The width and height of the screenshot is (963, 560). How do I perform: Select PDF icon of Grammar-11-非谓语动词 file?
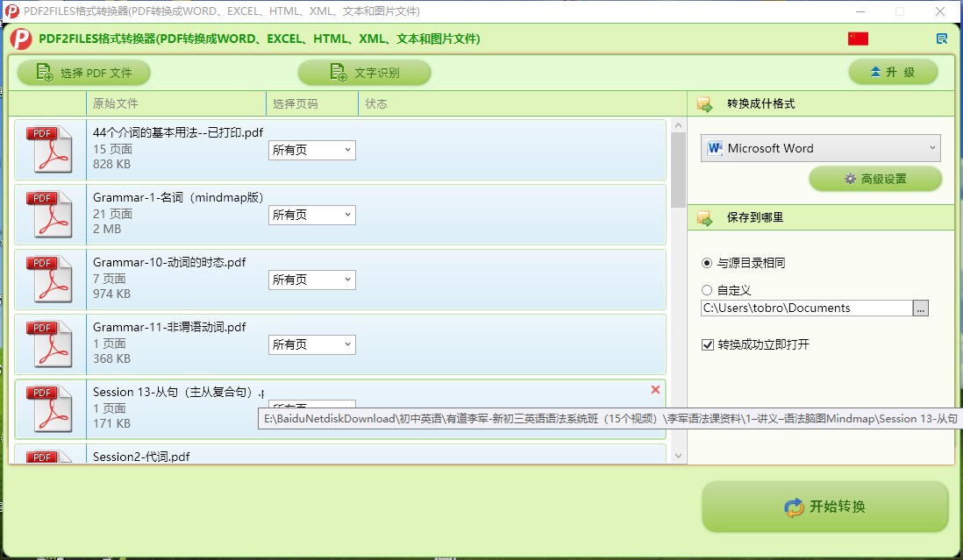pyautogui.click(x=50, y=344)
